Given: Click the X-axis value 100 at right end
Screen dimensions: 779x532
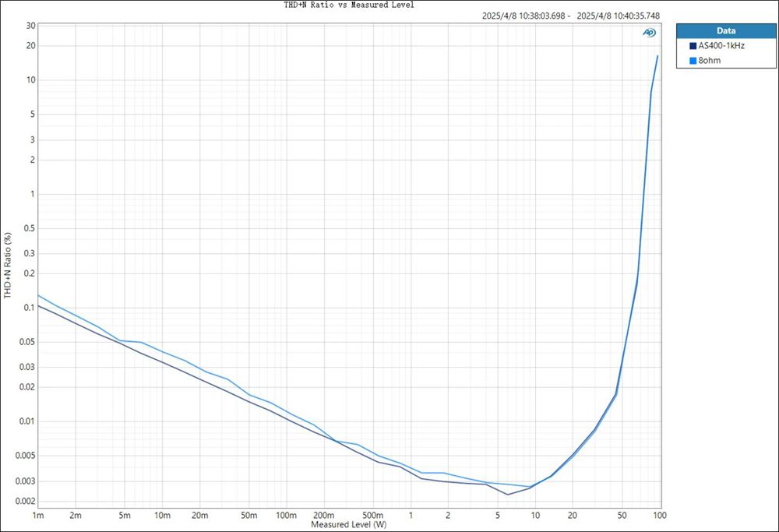Looking at the screenshot, I should point(660,516).
